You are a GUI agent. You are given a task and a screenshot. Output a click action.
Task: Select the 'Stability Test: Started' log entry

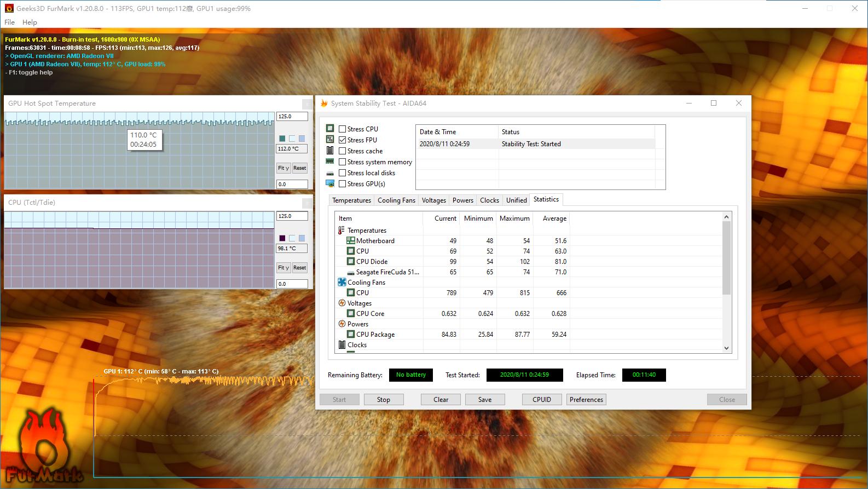531,144
